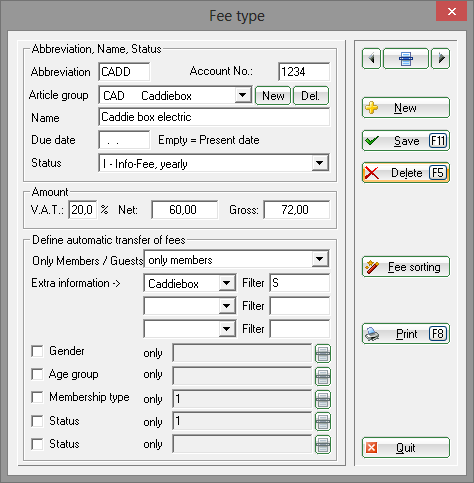Go to next fee type record arrow

441,59
